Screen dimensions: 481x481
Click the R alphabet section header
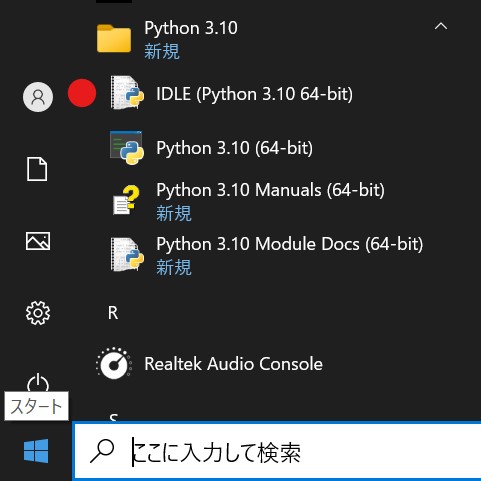pyautogui.click(x=113, y=313)
